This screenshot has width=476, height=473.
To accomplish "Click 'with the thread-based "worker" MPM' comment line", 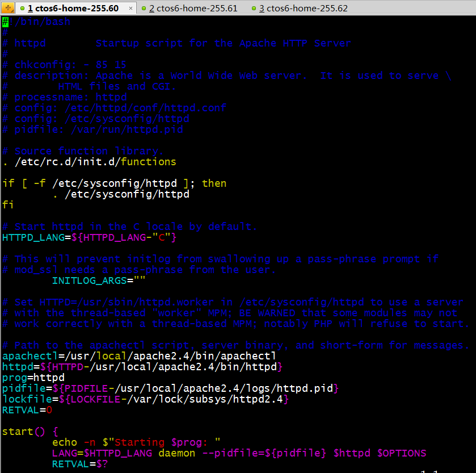I will tap(230, 313).
